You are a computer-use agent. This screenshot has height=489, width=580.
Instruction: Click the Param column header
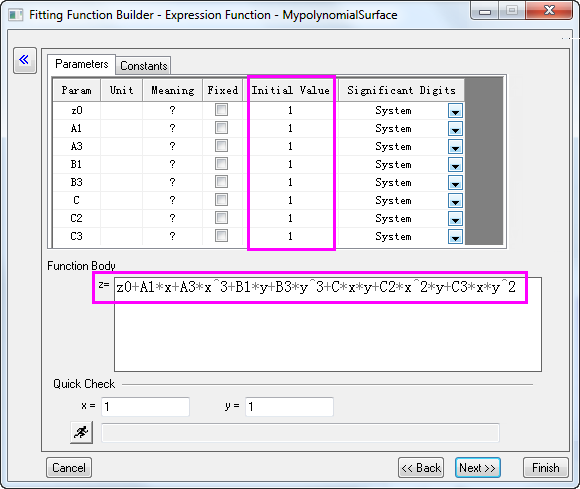(76, 90)
